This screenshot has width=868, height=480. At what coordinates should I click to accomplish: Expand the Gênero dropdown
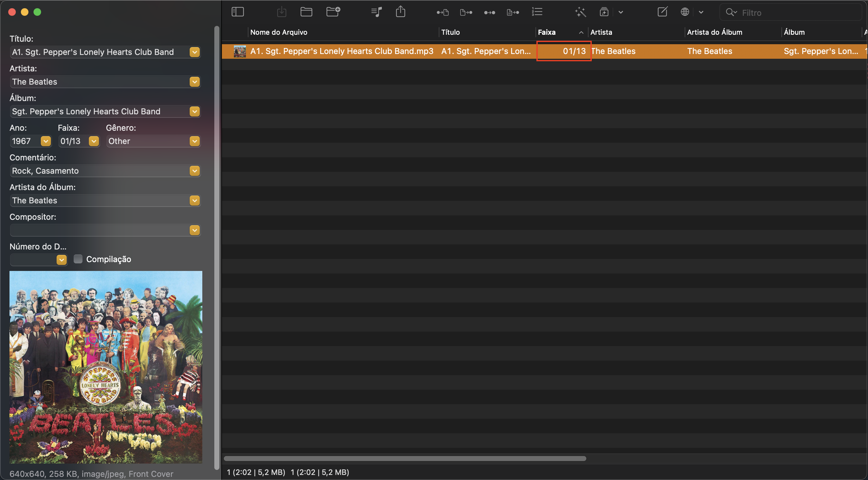194,141
